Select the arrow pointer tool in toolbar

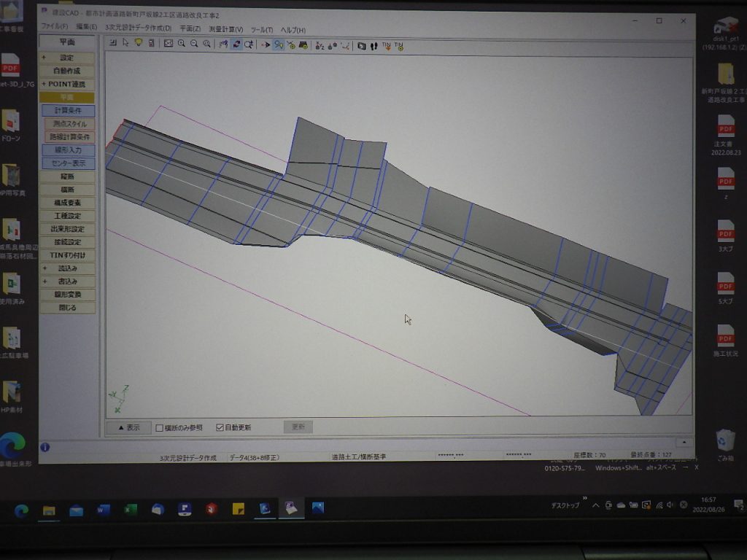[x=125, y=44]
